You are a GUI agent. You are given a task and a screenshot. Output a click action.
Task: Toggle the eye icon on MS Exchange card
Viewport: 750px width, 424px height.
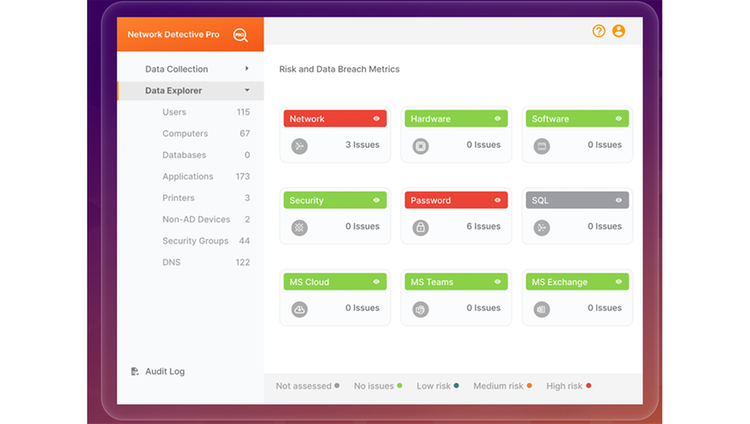(618, 282)
